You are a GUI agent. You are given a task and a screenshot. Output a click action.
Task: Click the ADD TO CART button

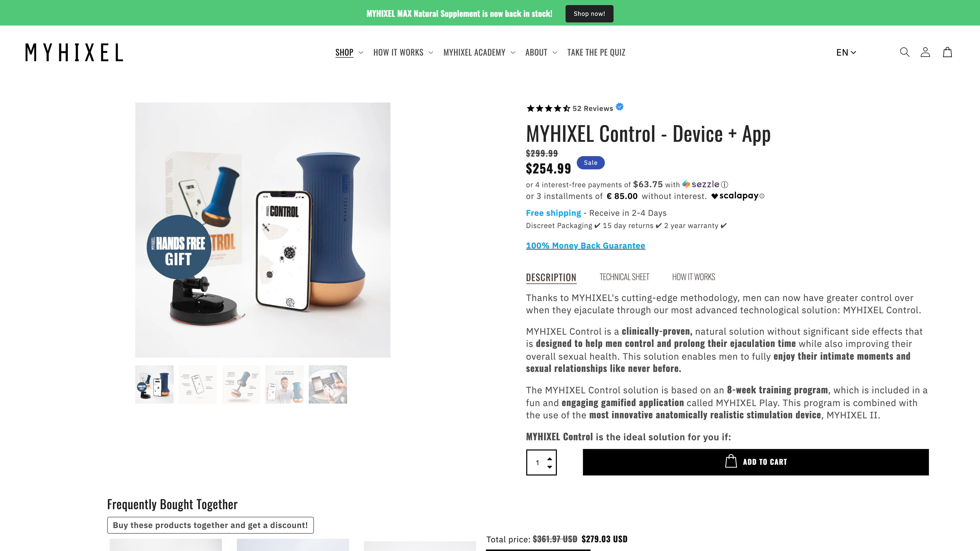click(x=755, y=462)
